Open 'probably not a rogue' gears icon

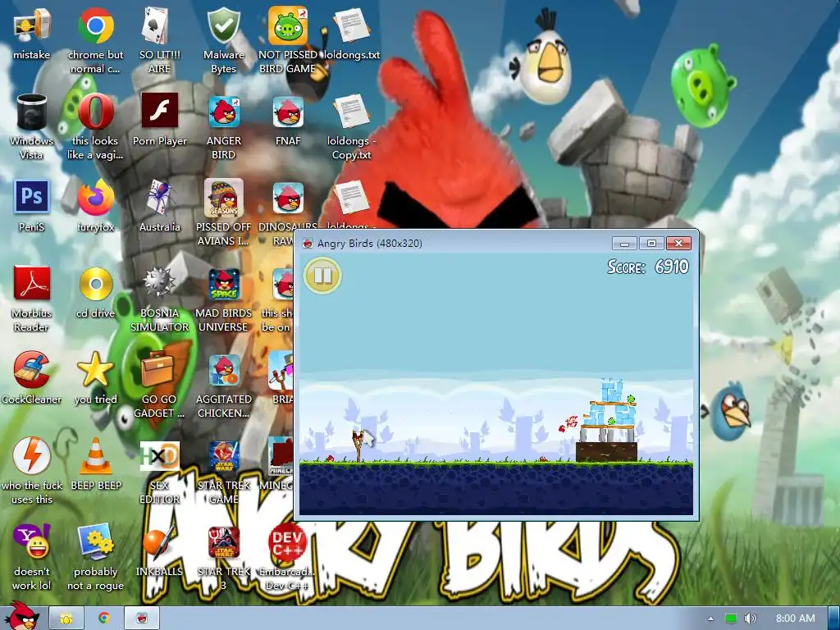95,541
